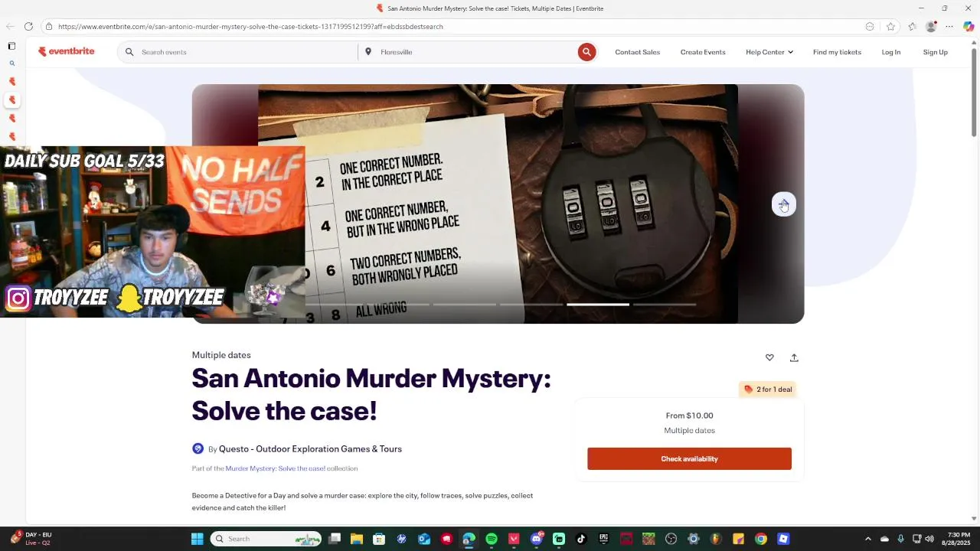
Task: Click the 'Multiple dates' label above the title
Action: coord(221,355)
